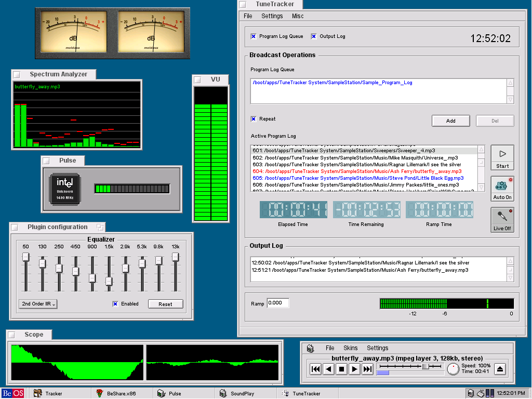Open the Skins menu in SoundPlay
The width and height of the screenshot is (532, 399).
coord(350,348)
